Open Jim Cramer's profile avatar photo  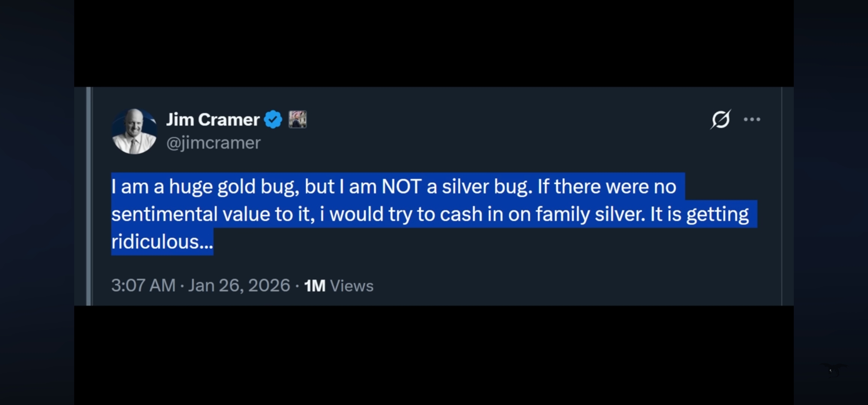pyautogui.click(x=134, y=131)
